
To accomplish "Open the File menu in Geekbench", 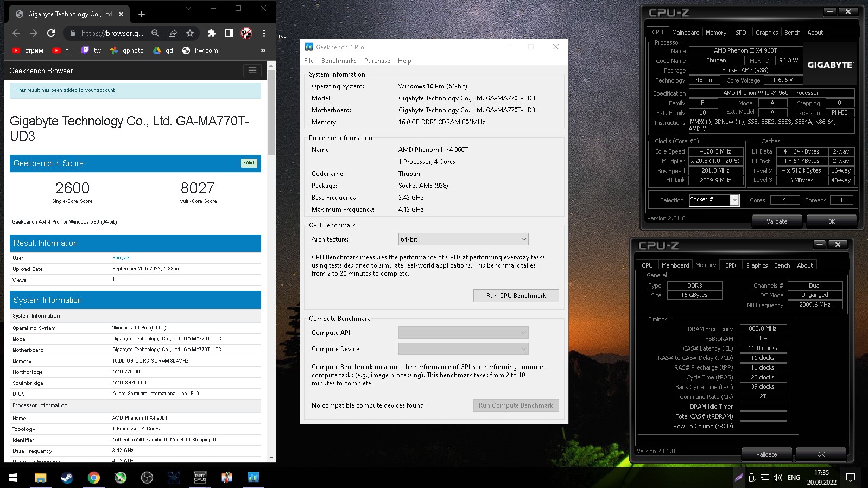I will pyautogui.click(x=309, y=61).
